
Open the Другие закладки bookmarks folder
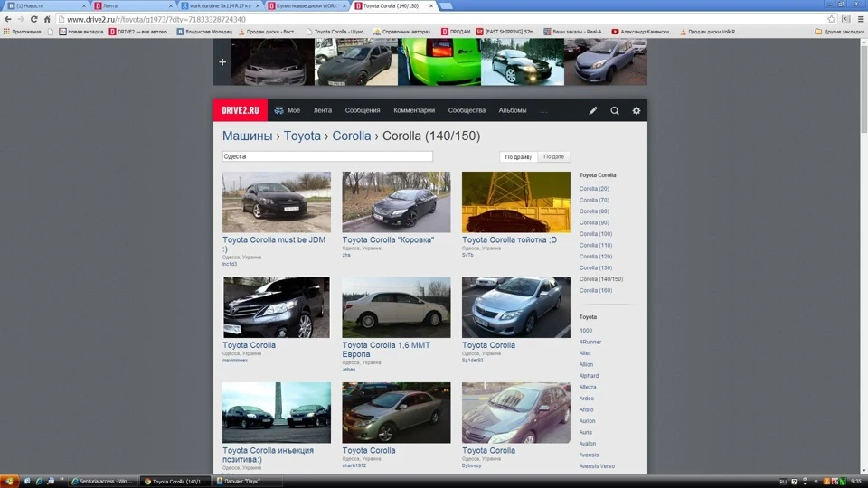tap(839, 32)
